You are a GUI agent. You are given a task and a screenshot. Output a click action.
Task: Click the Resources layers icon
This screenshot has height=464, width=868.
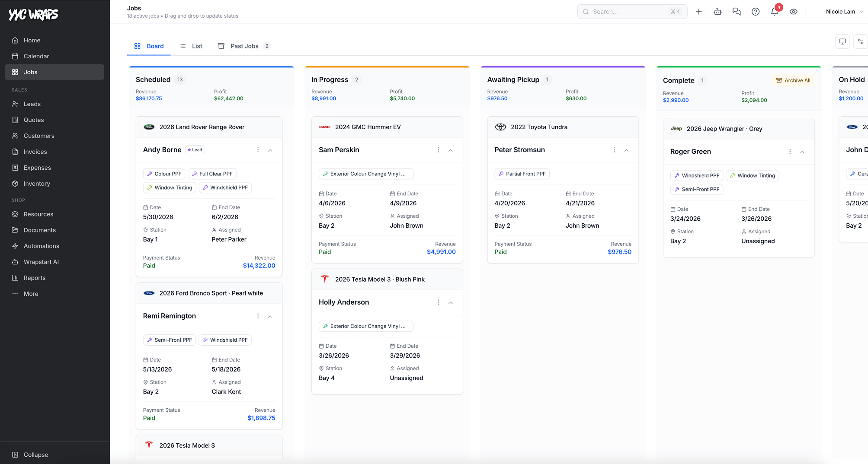[15, 214]
